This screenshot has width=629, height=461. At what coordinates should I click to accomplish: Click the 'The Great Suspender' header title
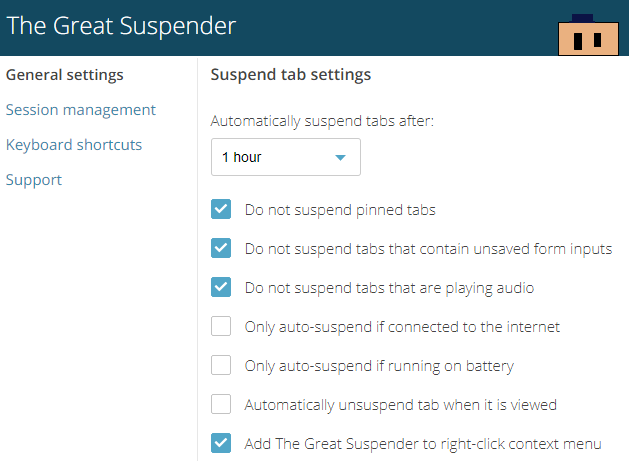[121, 26]
